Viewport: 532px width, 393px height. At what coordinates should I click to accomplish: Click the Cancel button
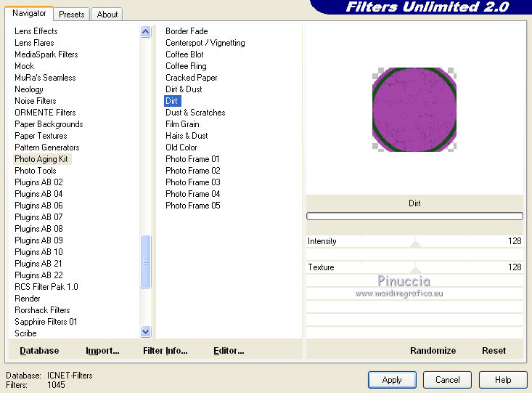click(447, 380)
